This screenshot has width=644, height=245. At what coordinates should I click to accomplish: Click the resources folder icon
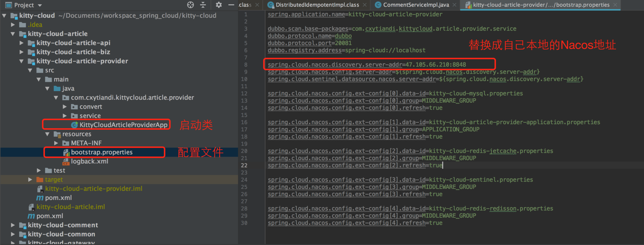pyautogui.click(x=57, y=134)
